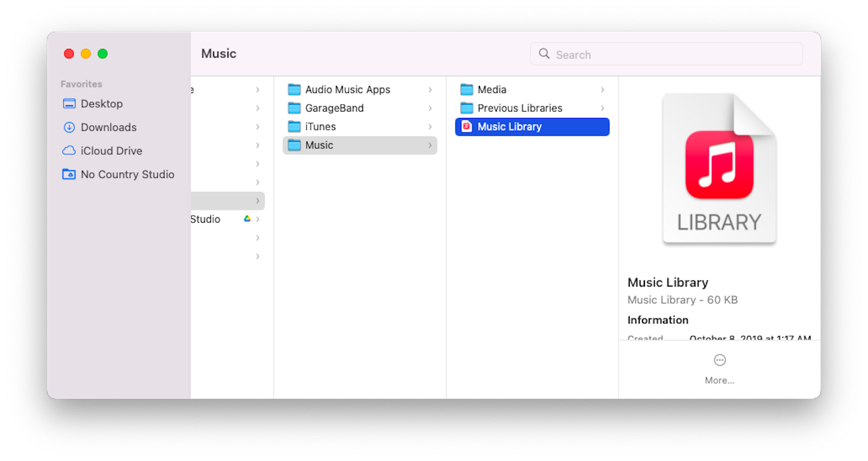Viewport: 868px width, 461px height.
Task: Click the magnifying glass in the search field
Action: [544, 53]
